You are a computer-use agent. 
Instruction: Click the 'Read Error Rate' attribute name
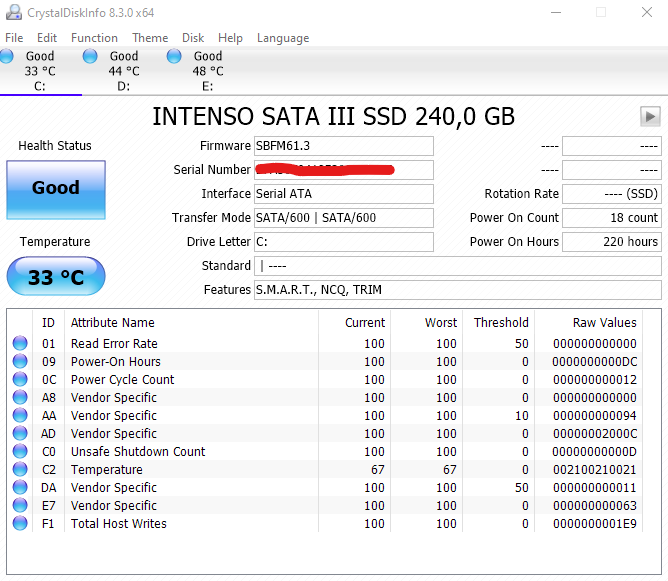(x=114, y=343)
